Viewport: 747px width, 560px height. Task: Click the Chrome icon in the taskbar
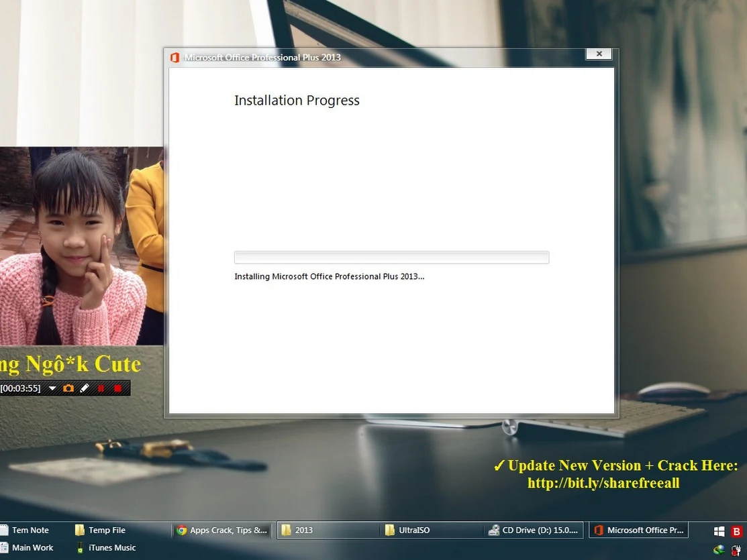point(181,530)
